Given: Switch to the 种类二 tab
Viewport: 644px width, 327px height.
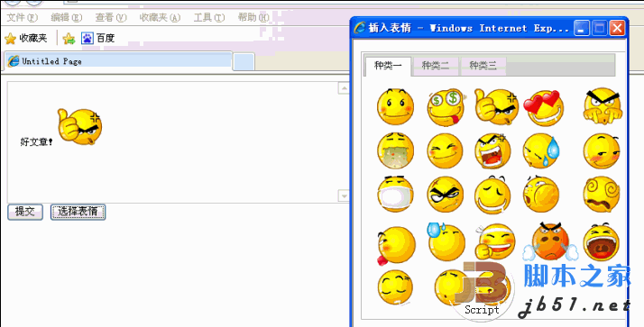Looking at the screenshot, I should pos(436,65).
